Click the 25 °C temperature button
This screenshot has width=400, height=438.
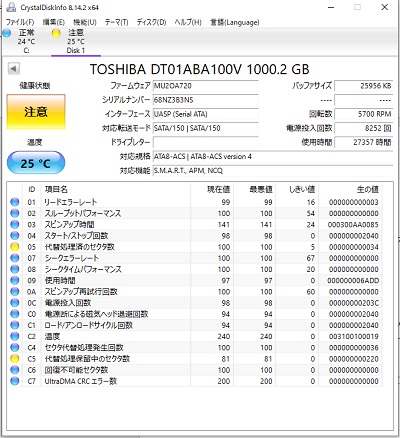[36, 163]
